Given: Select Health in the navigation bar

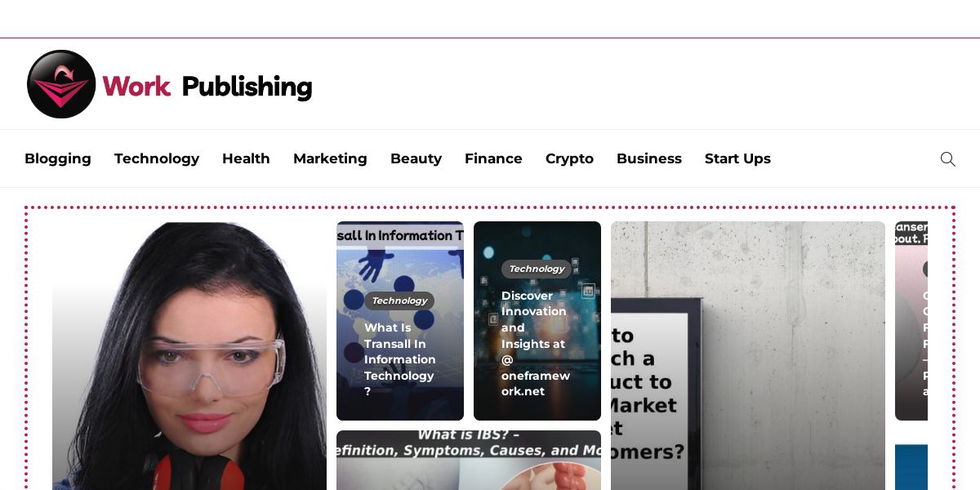Looking at the screenshot, I should (x=246, y=158).
